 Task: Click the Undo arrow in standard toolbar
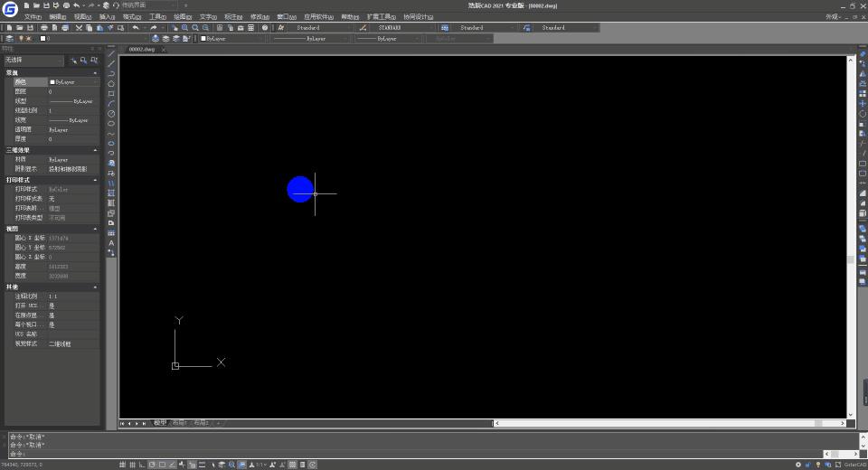(136, 28)
